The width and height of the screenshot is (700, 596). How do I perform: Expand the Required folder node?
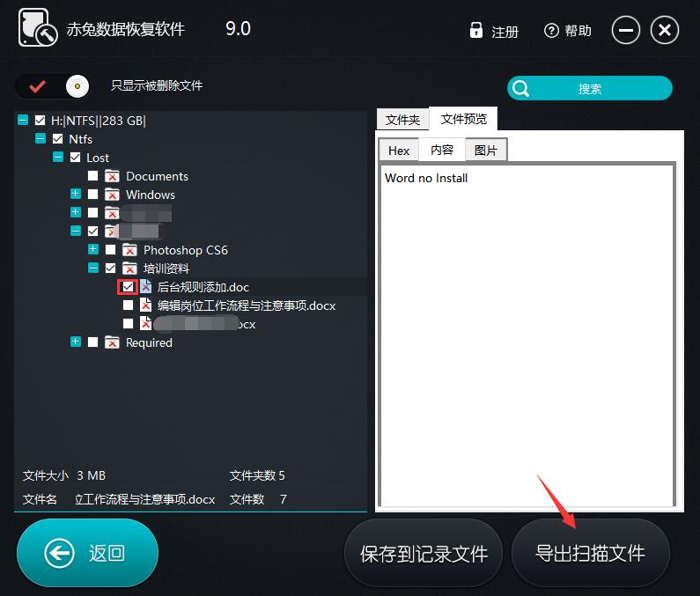[76, 342]
